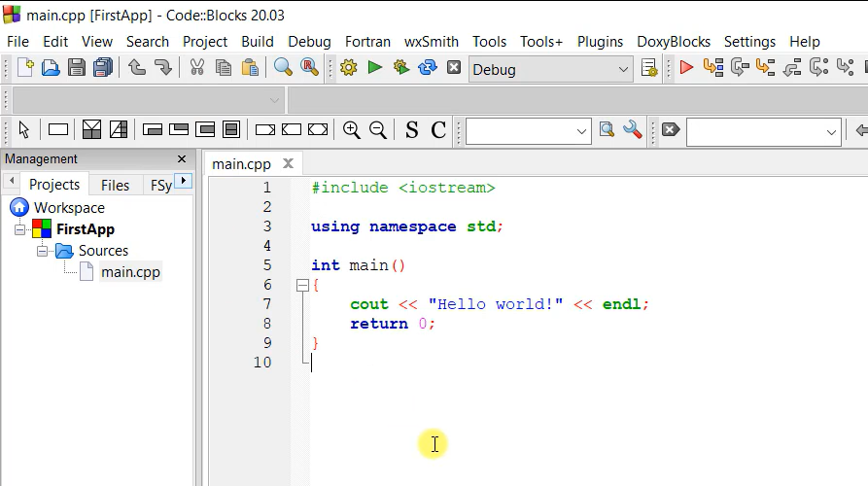The height and width of the screenshot is (486, 868).
Task: Open search text combo box dropdown
Action: [580, 132]
